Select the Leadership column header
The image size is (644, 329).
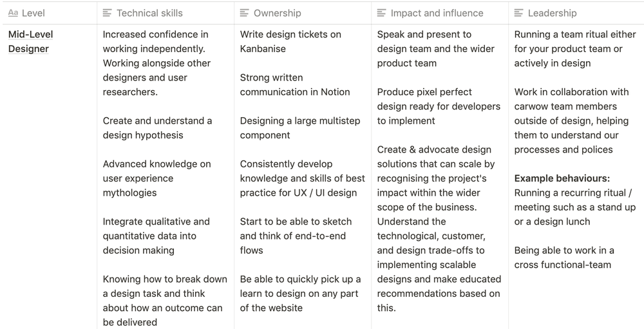click(x=576, y=13)
